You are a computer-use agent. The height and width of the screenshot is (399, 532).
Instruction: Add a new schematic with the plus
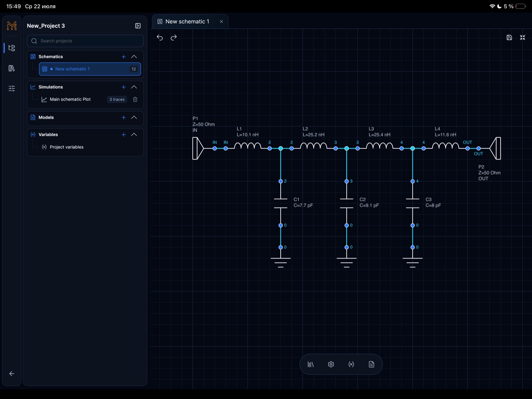pos(124,57)
